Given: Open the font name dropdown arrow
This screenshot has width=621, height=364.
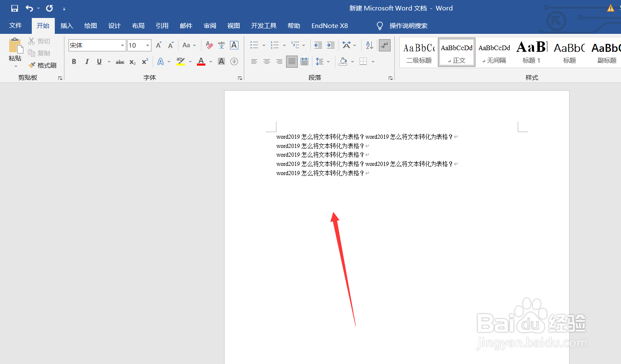Looking at the screenshot, I should click(123, 45).
